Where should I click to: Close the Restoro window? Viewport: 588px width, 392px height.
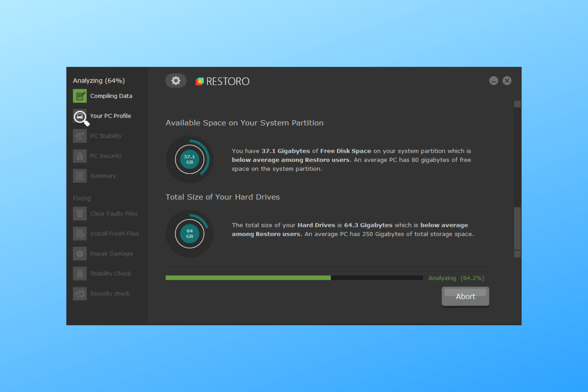point(507,81)
